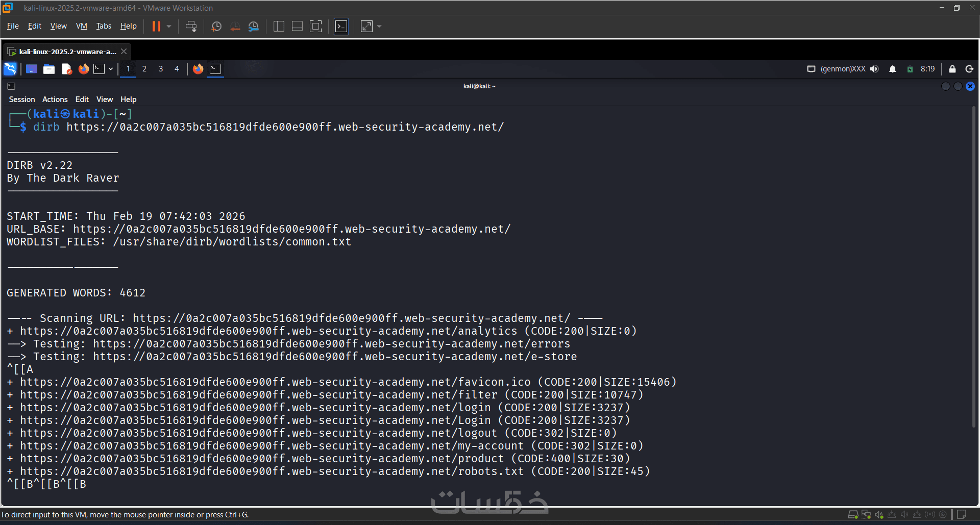Open the Kali applications menu
Screen dimensions: 980x525
click(10, 69)
